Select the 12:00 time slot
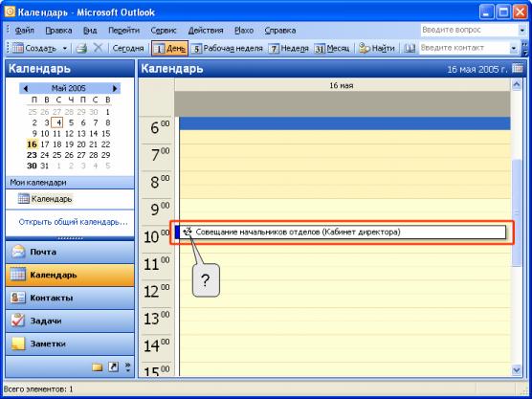532x399 pixels. click(x=344, y=287)
